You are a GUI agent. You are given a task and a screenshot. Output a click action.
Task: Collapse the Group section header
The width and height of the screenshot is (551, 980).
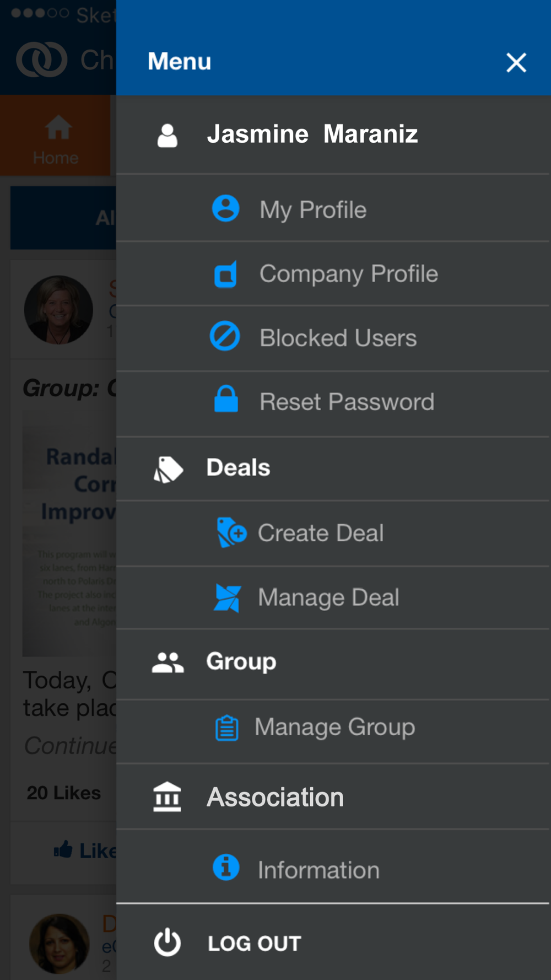241,661
